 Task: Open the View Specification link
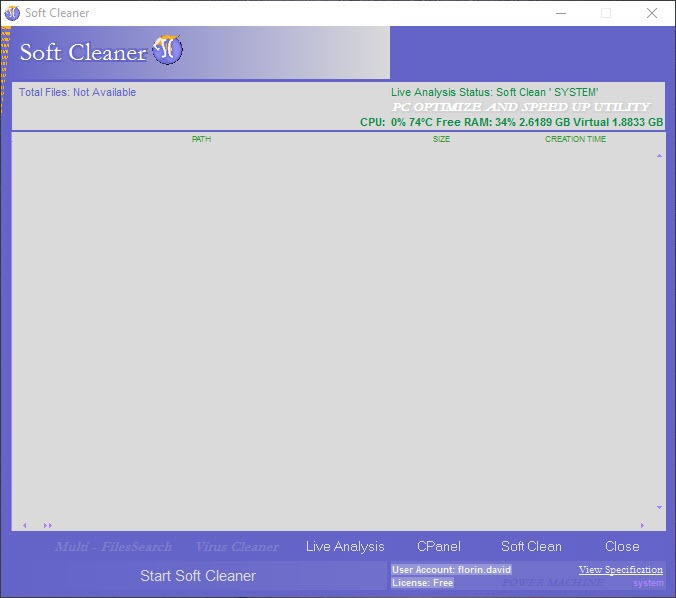pos(620,569)
